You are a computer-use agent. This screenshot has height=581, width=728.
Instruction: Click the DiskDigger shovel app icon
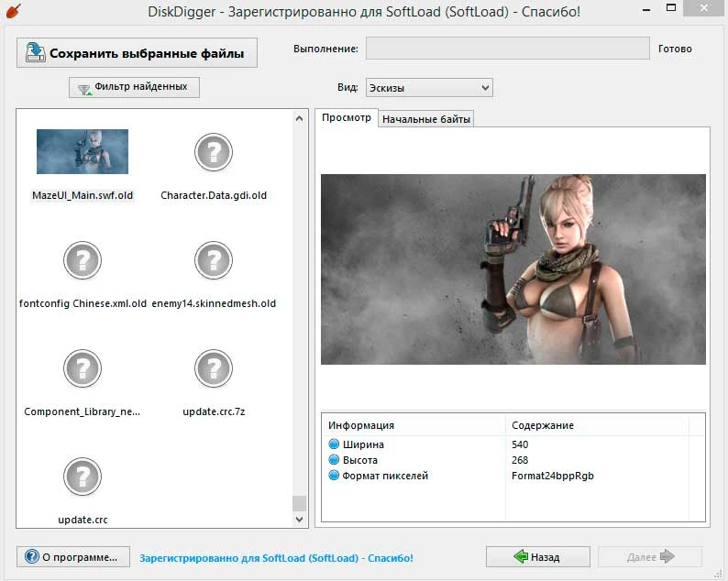14,10
